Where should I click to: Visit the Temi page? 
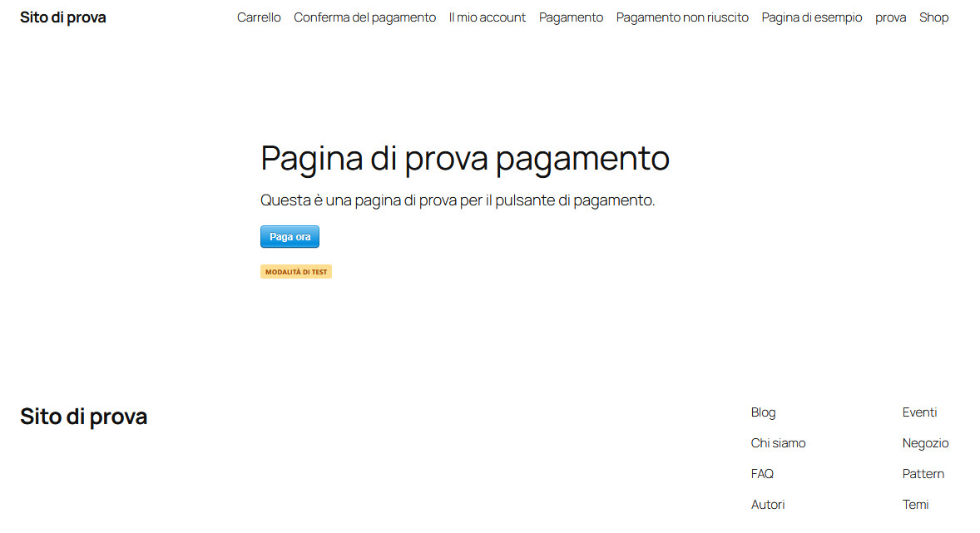click(x=915, y=504)
